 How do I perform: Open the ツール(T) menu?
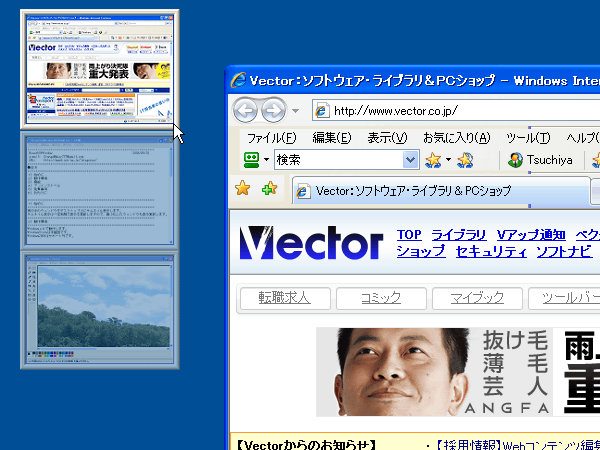528,138
